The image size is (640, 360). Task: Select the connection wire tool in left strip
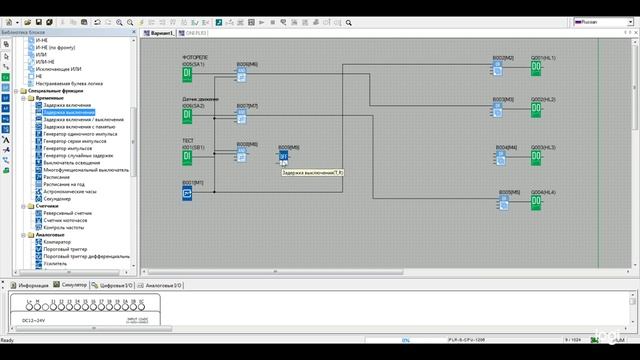coord(6,67)
